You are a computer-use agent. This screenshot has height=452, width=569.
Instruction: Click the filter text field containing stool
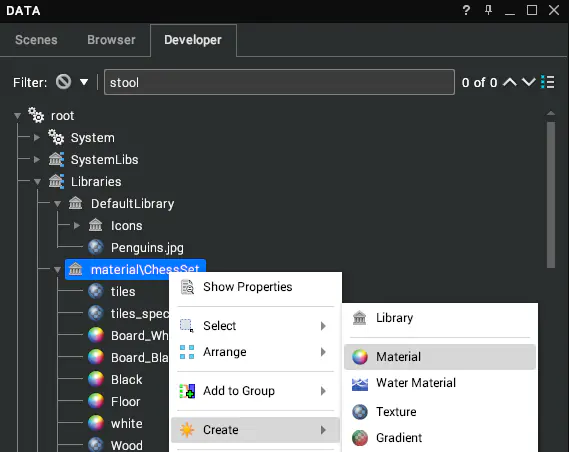point(279,82)
